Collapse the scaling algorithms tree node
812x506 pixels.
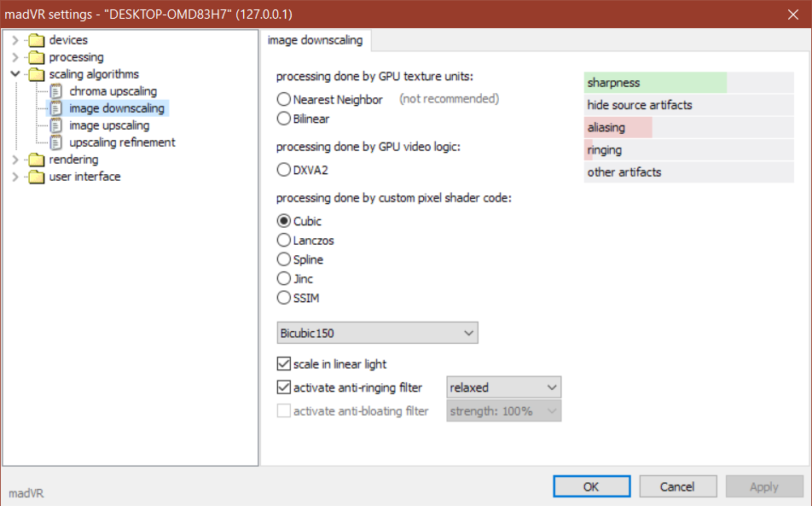coord(15,74)
